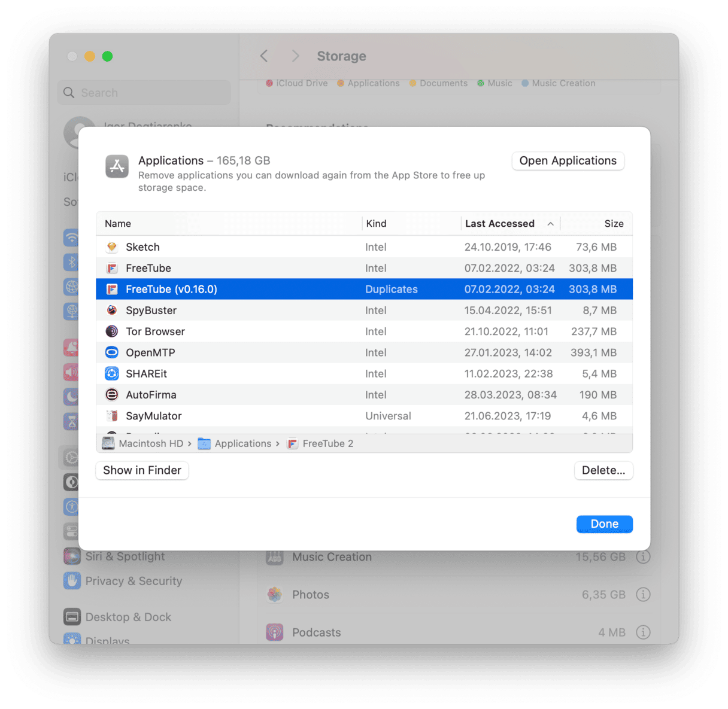Click the info icon beside Photos

[643, 595]
